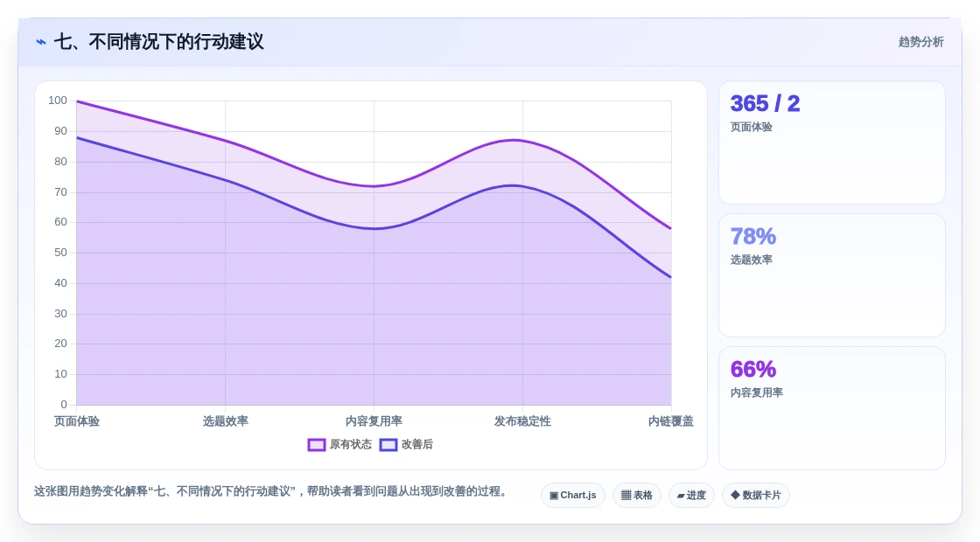
Task: Click the 发布稳定性 x-axis label
Action: tap(522, 421)
